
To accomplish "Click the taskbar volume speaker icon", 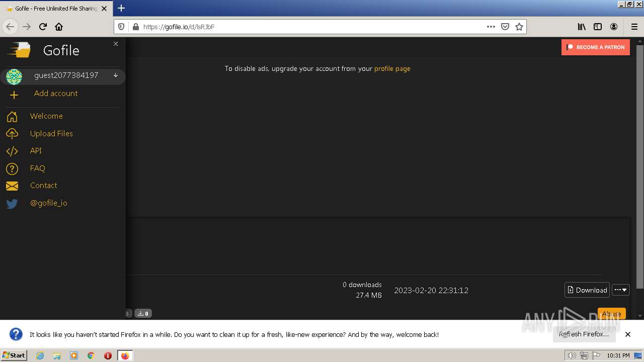I will coord(572,355).
